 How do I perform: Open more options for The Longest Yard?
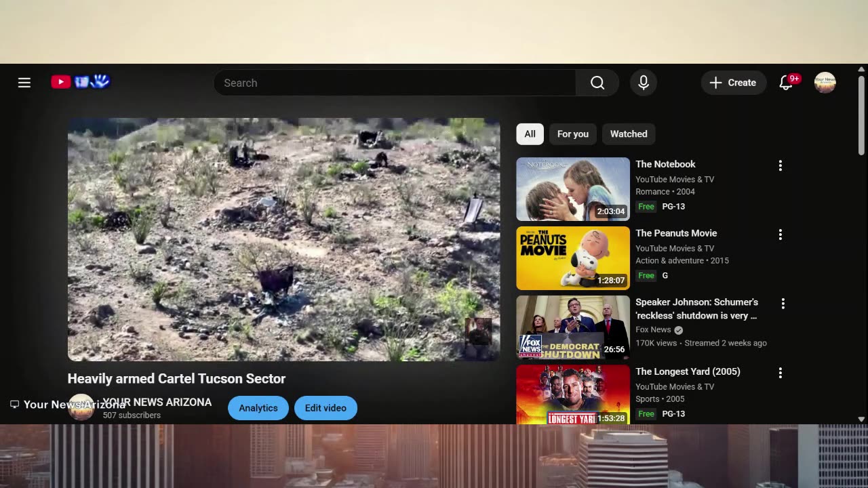pos(781,373)
